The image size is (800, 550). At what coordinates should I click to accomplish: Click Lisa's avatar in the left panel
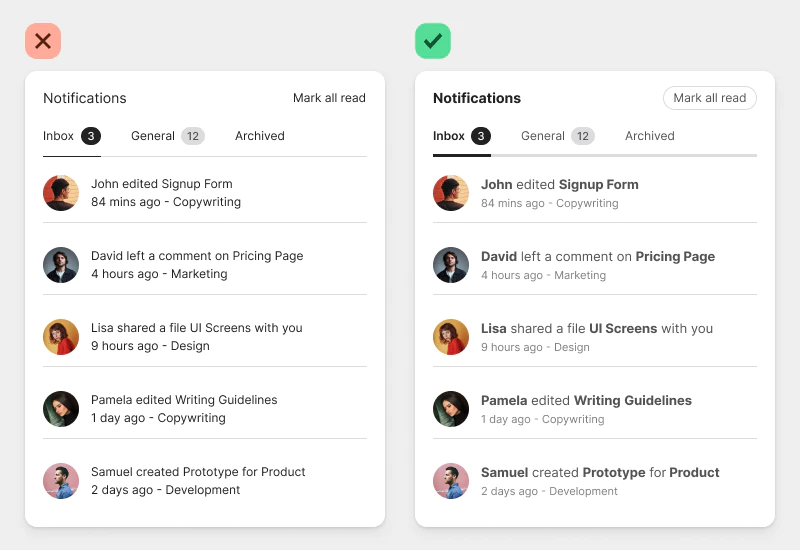(x=61, y=337)
